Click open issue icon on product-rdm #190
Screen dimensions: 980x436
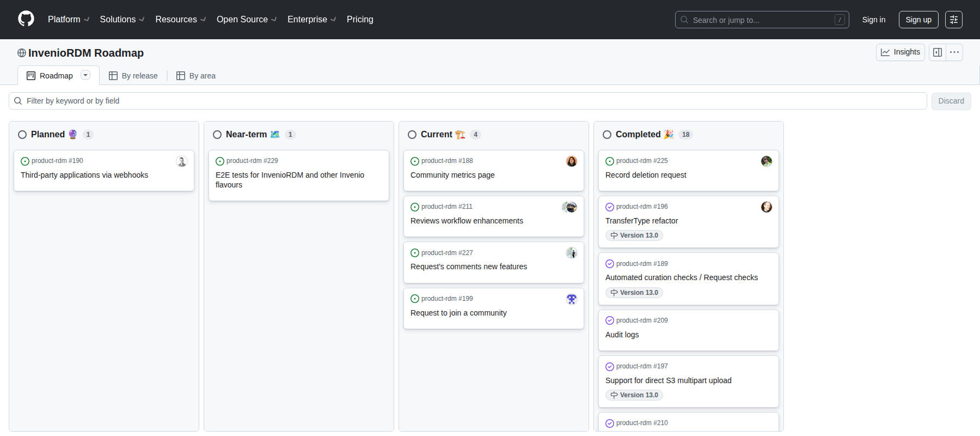tap(25, 161)
